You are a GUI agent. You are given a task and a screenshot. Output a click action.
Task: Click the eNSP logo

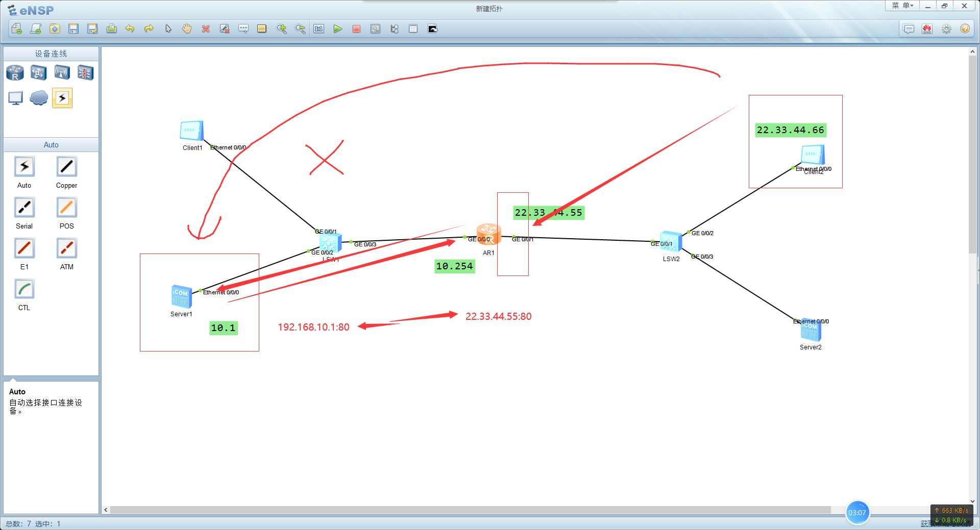[31, 10]
